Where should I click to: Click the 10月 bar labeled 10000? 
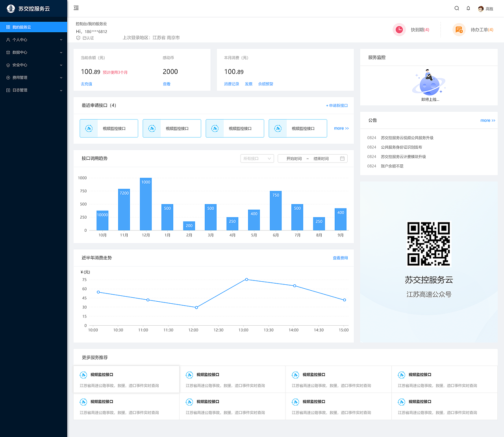click(102, 221)
